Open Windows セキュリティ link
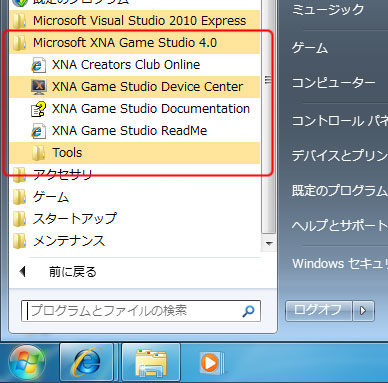 [340, 264]
